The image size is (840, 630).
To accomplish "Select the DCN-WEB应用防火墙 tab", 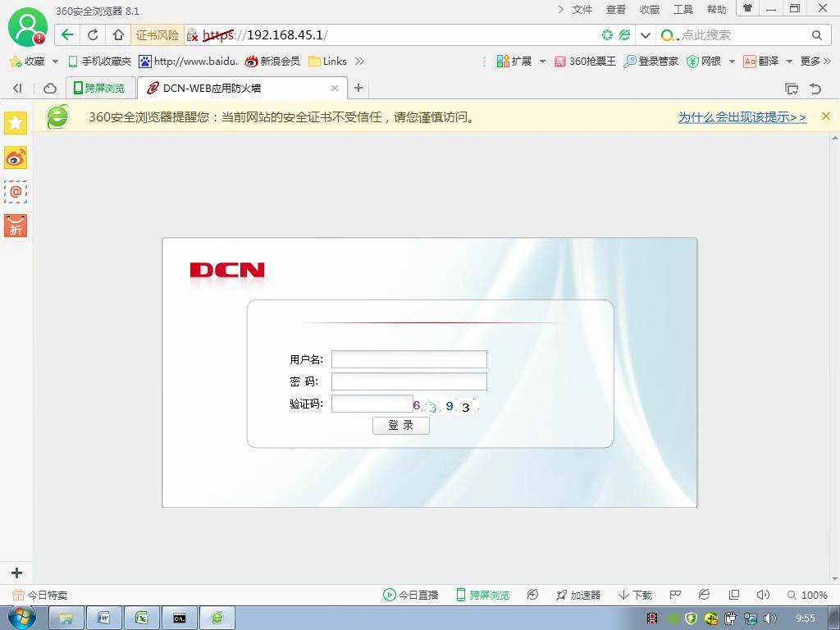I will pos(242,89).
